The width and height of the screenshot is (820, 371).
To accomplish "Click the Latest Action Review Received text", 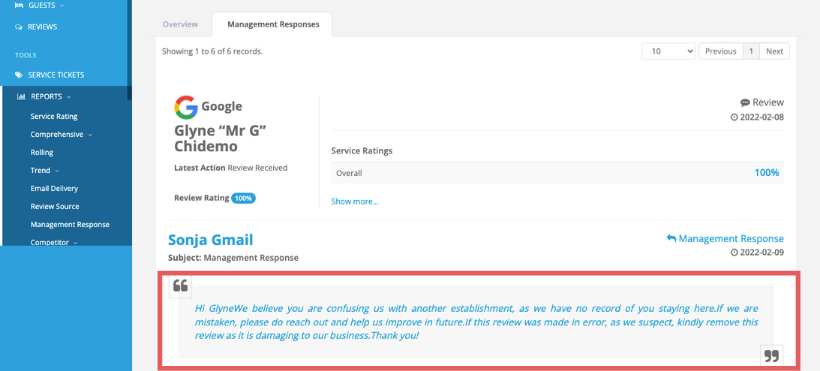I will pos(231,168).
